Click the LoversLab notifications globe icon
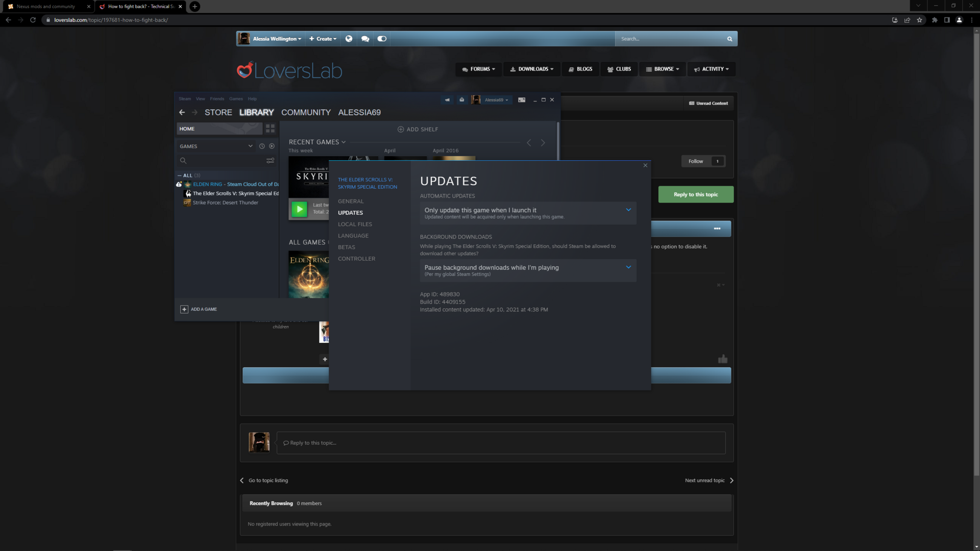980x551 pixels. click(x=349, y=39)
